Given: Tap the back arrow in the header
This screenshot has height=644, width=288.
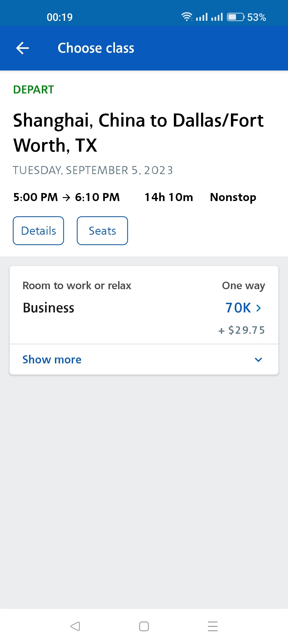Looking at the screenshot, I should coord(22,48).
